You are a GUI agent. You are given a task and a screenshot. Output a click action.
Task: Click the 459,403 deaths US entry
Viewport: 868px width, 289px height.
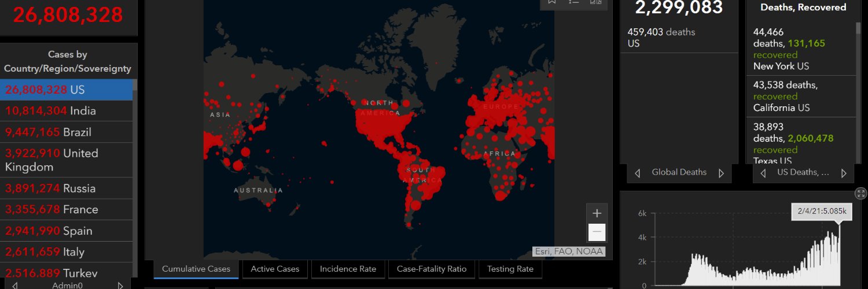tap(679, 38)
